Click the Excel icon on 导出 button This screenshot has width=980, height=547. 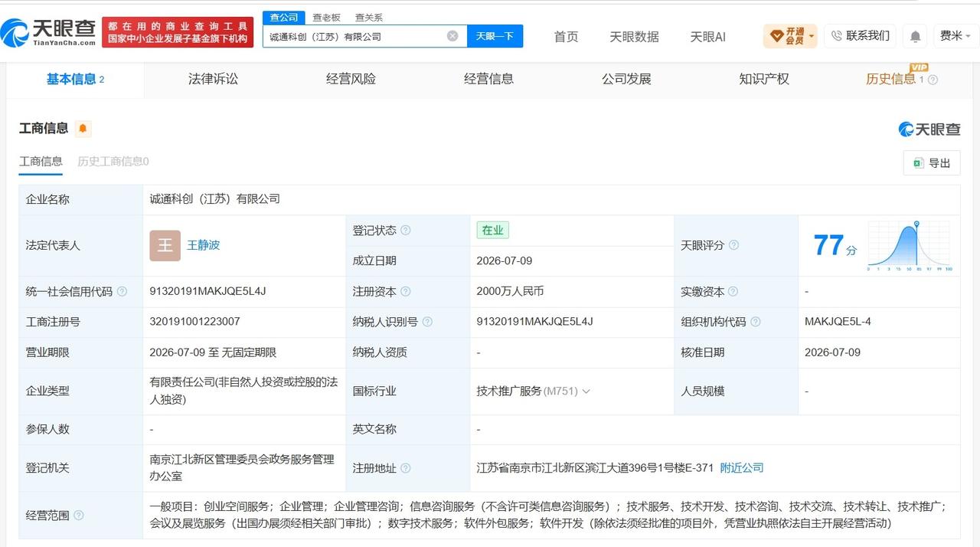tap(917, 163)
